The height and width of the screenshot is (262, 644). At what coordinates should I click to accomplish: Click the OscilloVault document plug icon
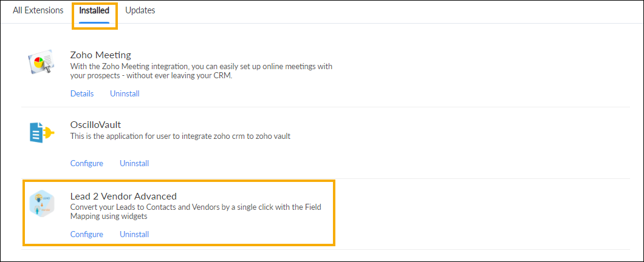pyautogui.click(x=42, y=132)
